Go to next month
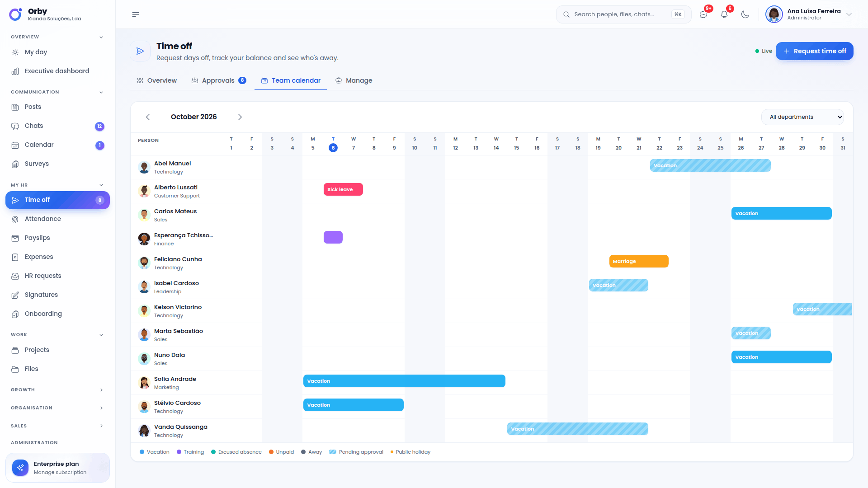This screenshot has width=868, height=488. [x=240, y=117]
